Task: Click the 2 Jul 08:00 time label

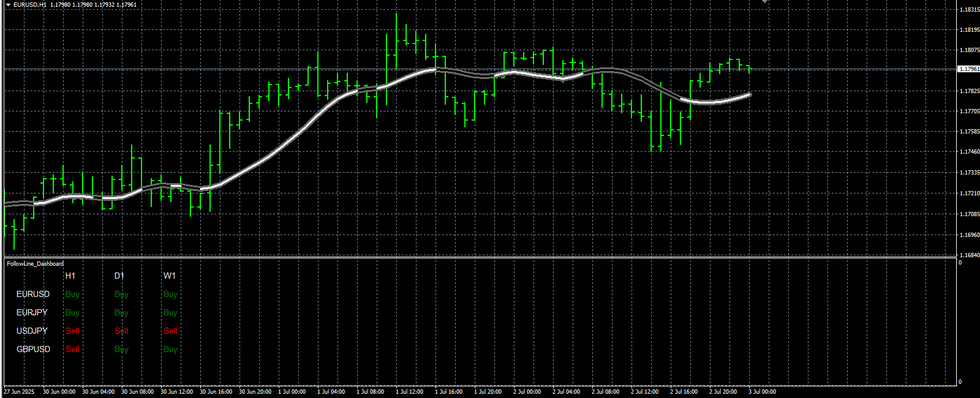Action: pyautogui.click(x=606, y=392)
